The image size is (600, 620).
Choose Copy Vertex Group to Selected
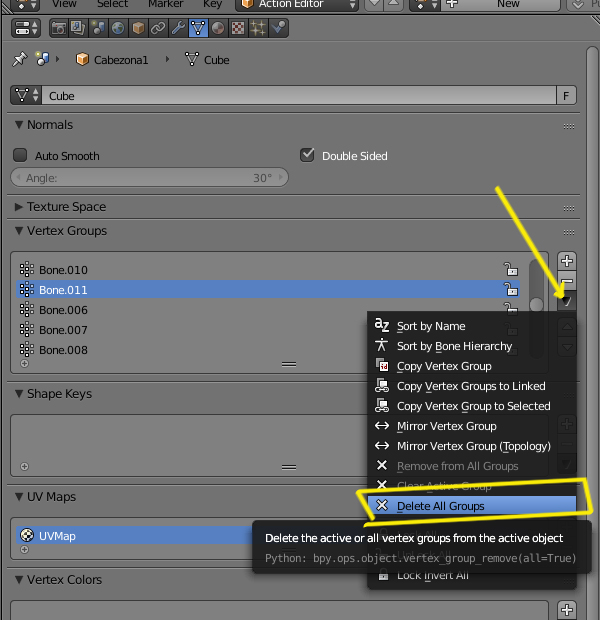click(471, 406)
